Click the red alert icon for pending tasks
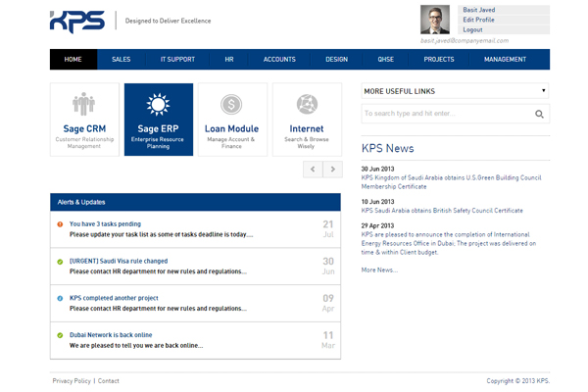588x392 pixels. tap(60, 224)
